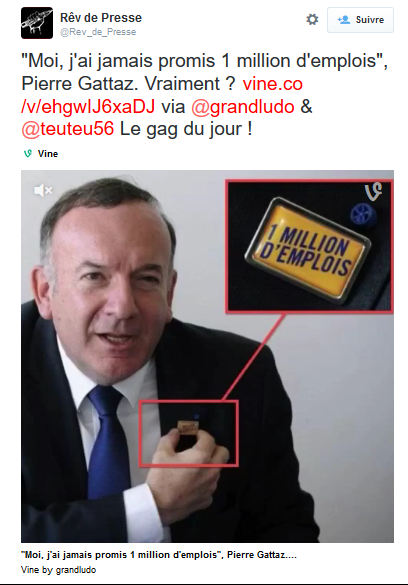Click the person-plus icon in Suivre
This screenshot has height=585, width=408.
pyautogui.click(x=343, y=19)
